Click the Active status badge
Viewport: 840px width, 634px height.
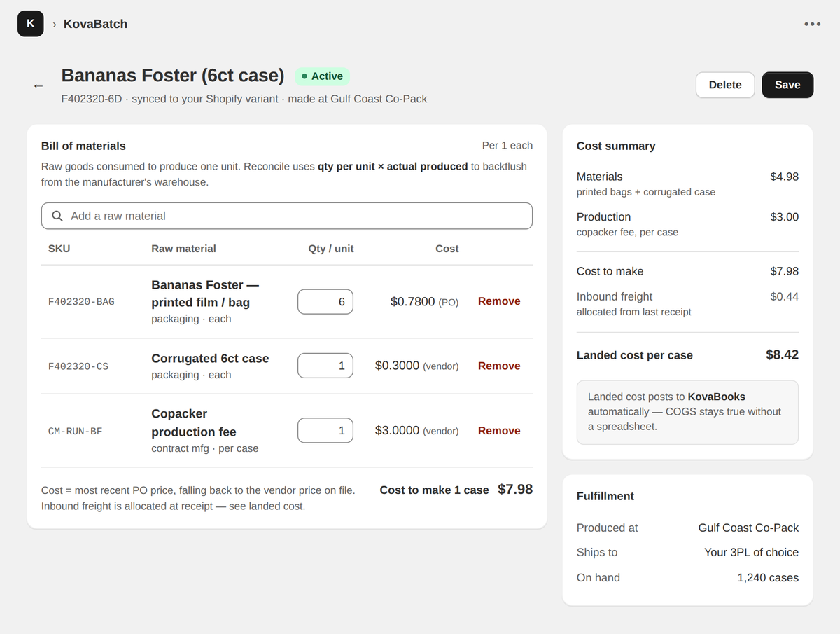[x=322, y=76]
